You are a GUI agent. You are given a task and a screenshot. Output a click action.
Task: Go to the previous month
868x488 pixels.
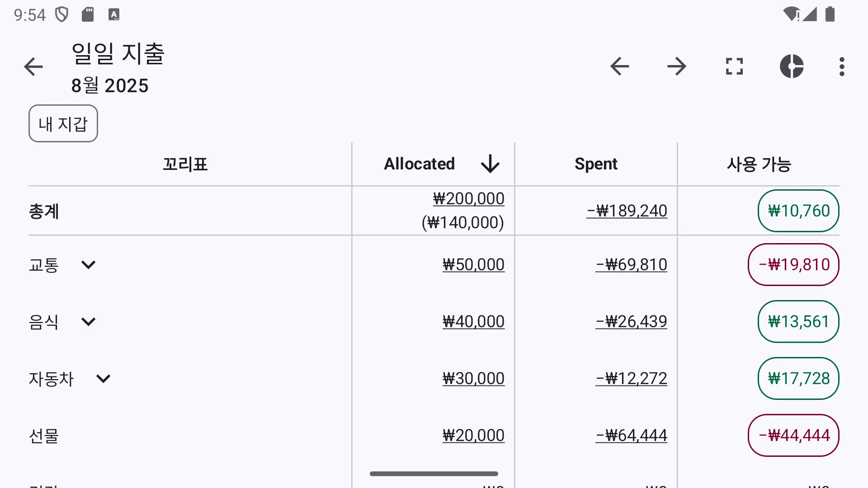(619, 66)
